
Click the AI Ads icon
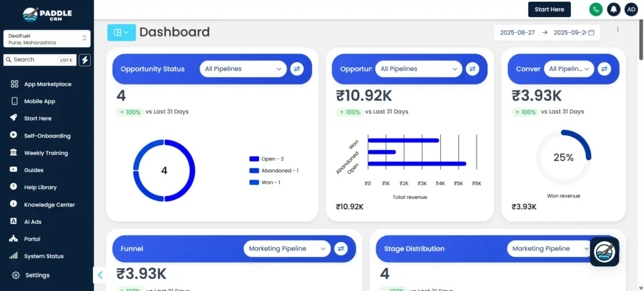click(14, 222)
